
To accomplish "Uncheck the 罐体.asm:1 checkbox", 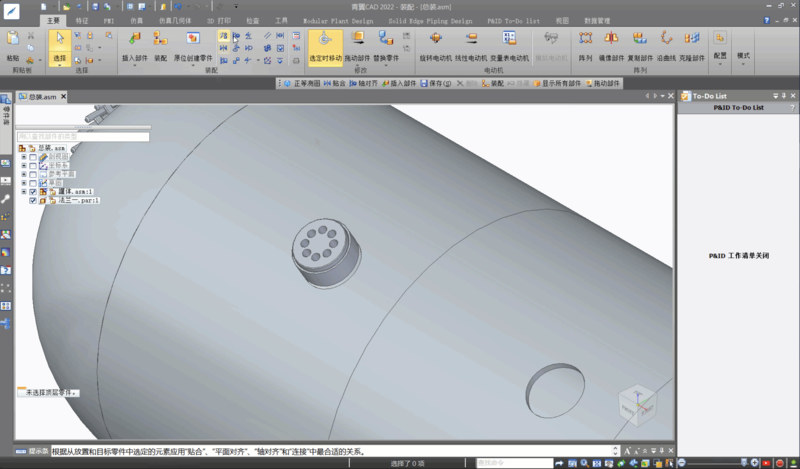I will tap(33, 192).
